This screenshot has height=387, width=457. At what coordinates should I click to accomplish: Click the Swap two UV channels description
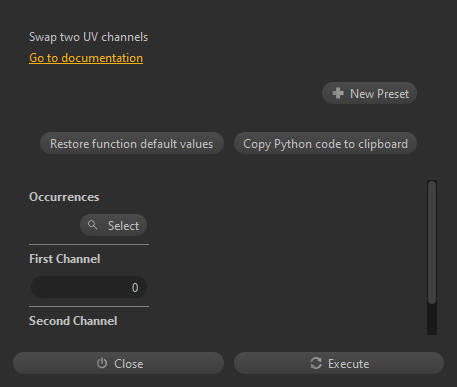pyautogui.click(x=88, y=37)
